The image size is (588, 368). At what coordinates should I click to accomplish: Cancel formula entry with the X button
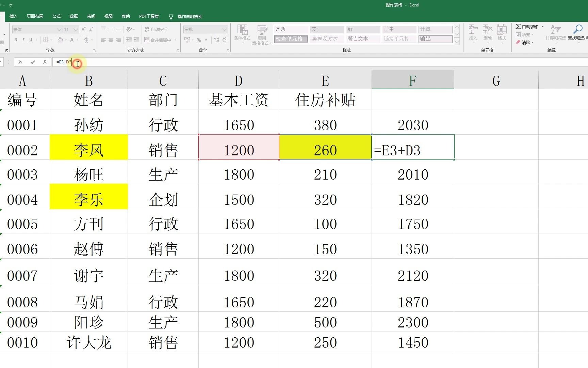20,62
